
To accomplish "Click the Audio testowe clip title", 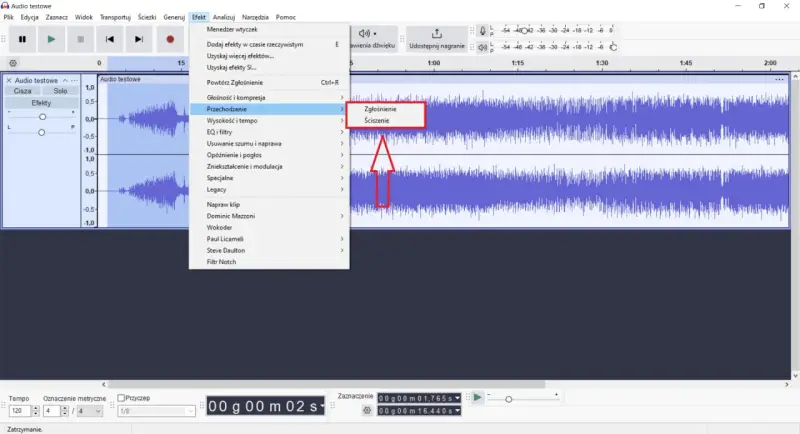I will pyautogui.click(x=120, y=80).
